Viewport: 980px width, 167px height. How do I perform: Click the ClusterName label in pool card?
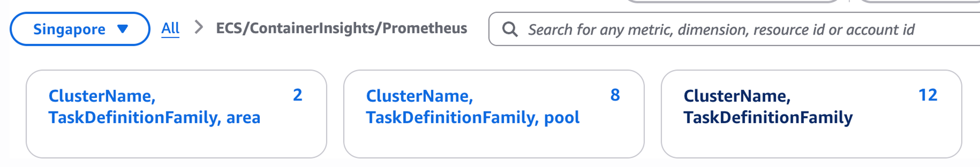[420, 96]
